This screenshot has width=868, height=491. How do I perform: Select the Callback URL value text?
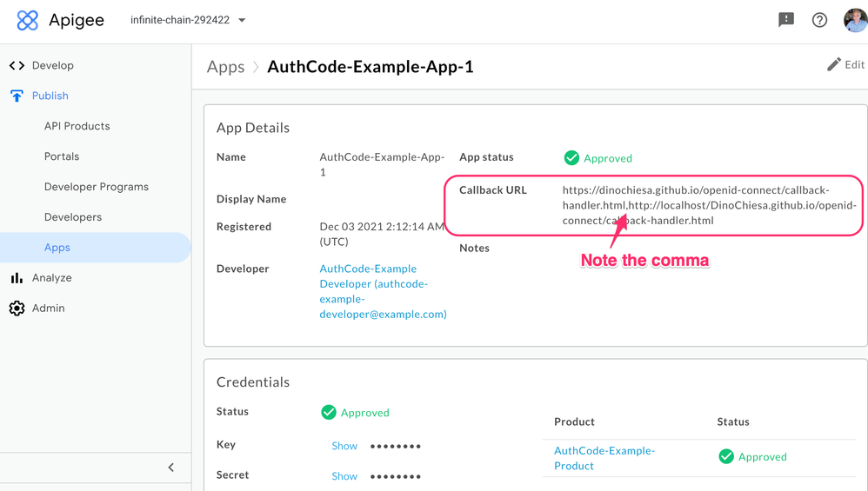tap(709, 205)
